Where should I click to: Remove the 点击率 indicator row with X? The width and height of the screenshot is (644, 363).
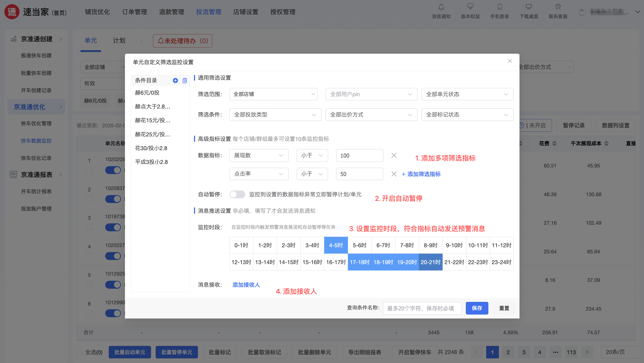[394, 174]
